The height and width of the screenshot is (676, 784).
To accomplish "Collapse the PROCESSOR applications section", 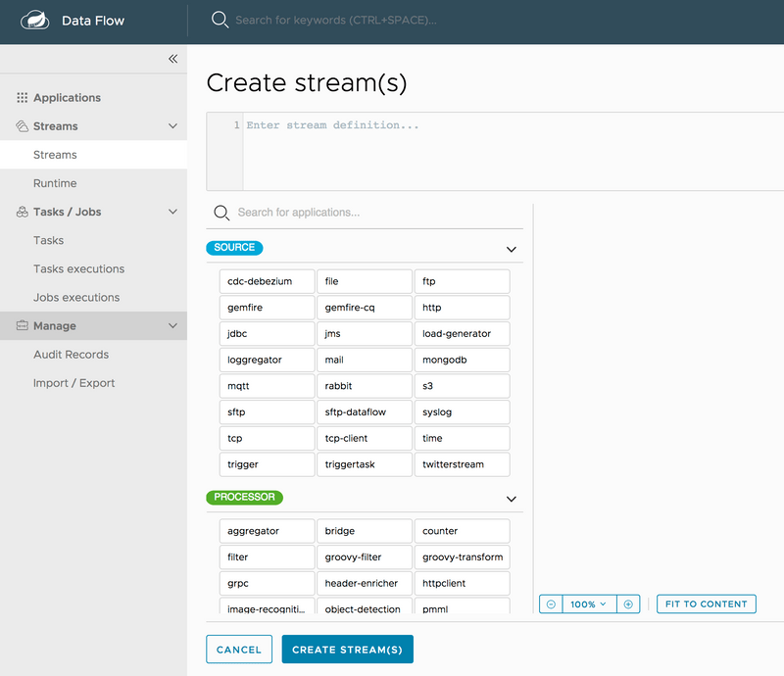I will (x=511, y=499).
